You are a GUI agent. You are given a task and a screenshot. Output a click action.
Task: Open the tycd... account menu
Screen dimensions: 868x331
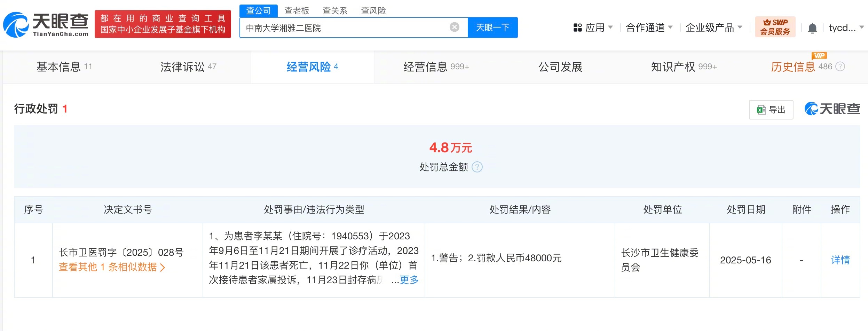pyautogui.click(x=846, y=28)
